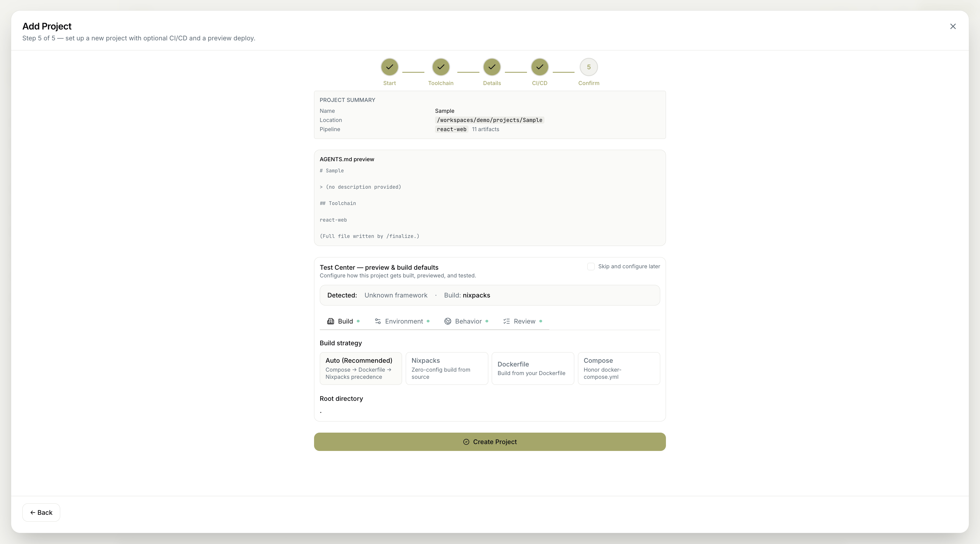Click the step 5 Confirm circle
This screenshot has height=544, width=980.
(589, 67)
